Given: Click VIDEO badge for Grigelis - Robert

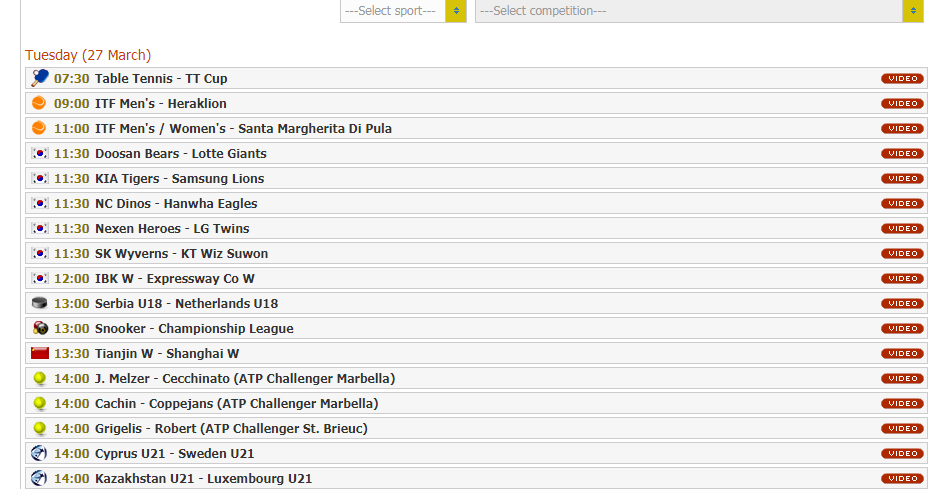Looking at the screenshot, I should tap(902, 428).
